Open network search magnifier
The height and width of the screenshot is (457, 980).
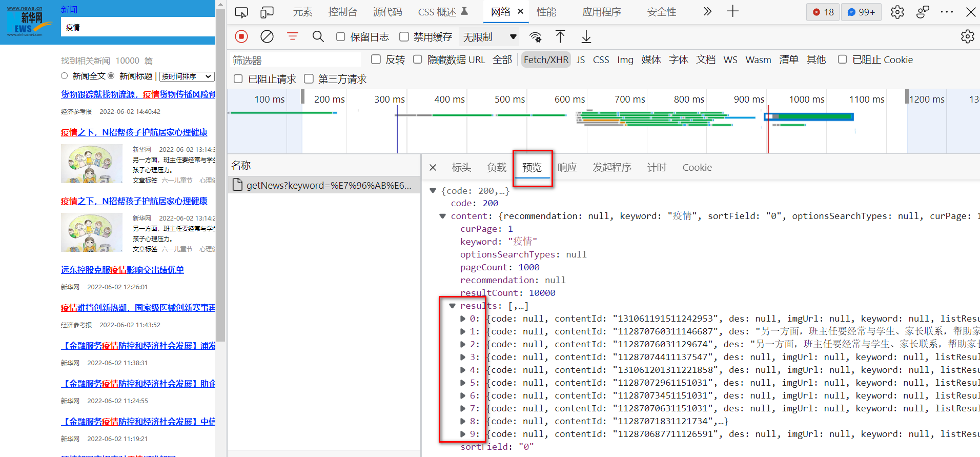318,36
